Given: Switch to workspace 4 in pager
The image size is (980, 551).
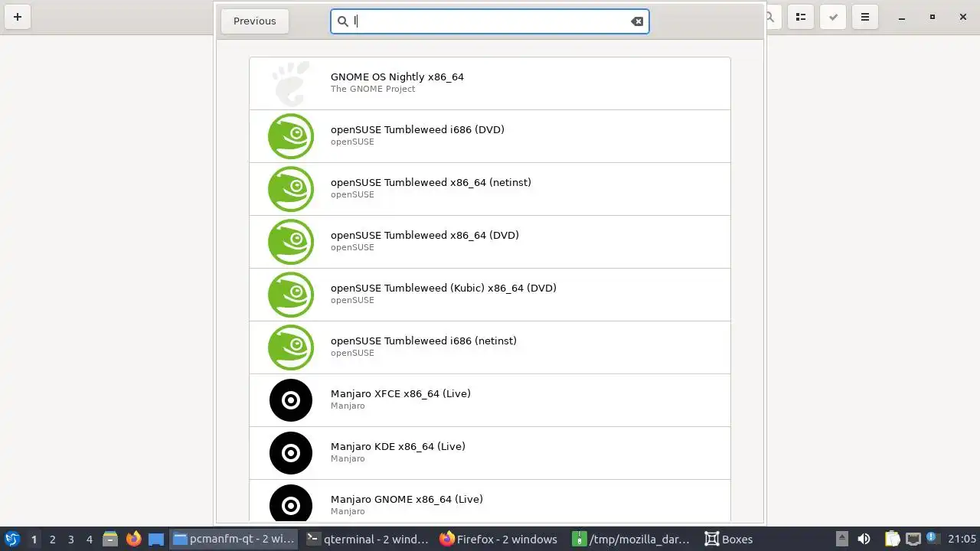Looking at the screenshot, I should point(89,539).
